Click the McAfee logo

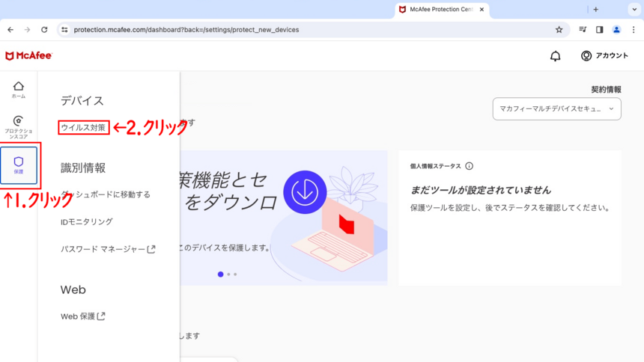(28, 56)
